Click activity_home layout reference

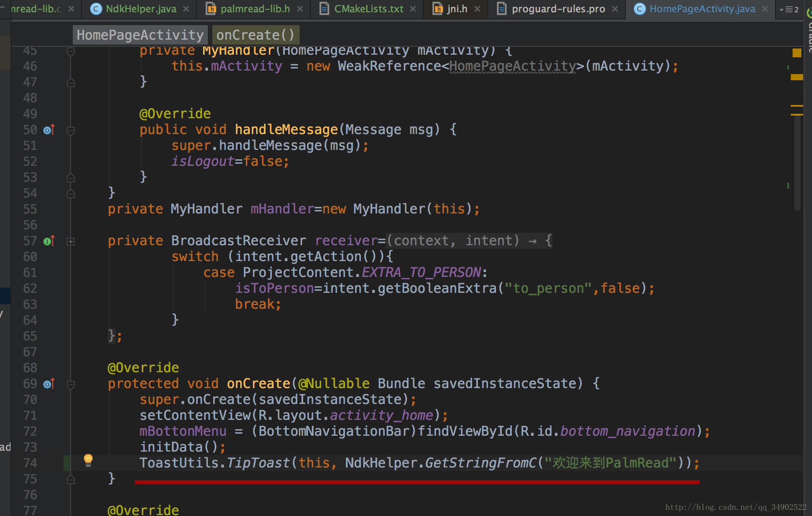pyautogui.click(x=382, y=415)
